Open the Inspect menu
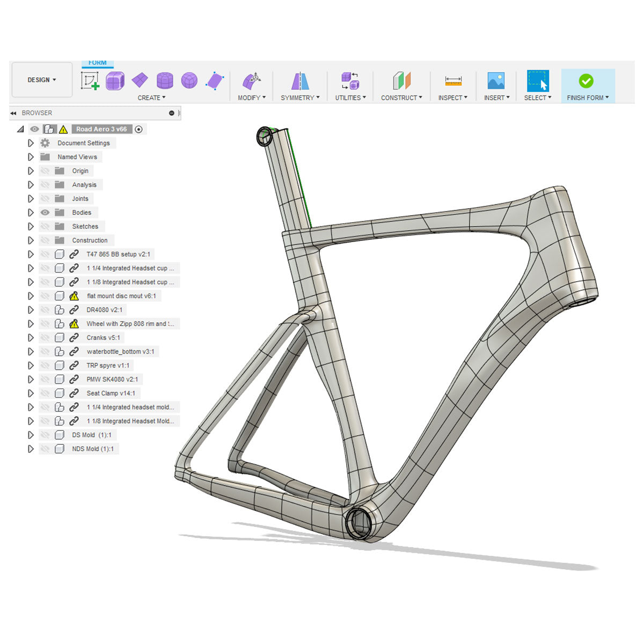This screenshot has height=644, width=644. pos(453,98)
